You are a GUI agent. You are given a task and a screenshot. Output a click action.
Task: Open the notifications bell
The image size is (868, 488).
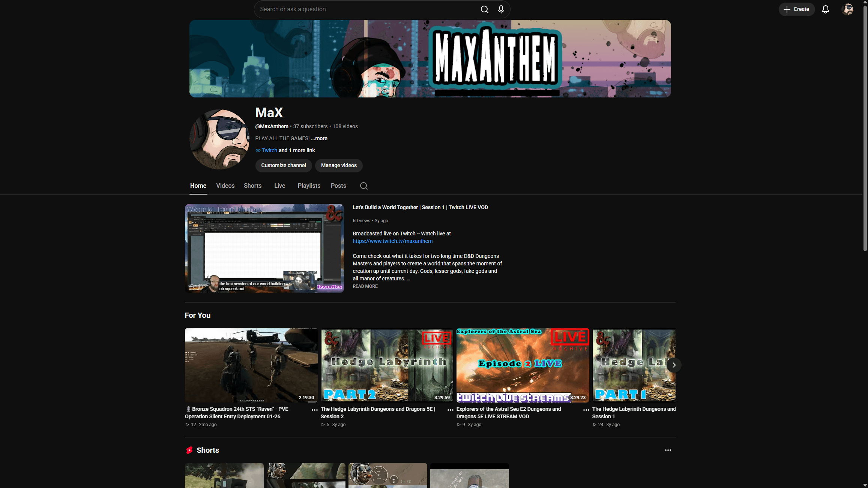[825, 9]
